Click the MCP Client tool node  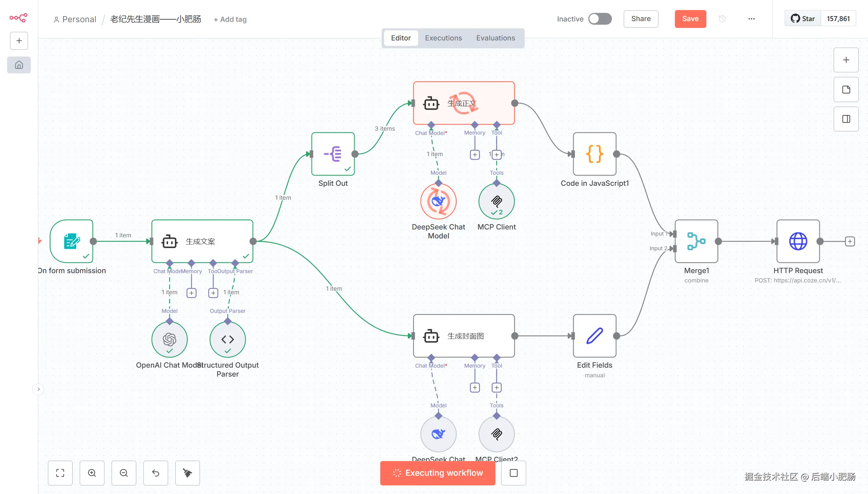click(496, 201)
